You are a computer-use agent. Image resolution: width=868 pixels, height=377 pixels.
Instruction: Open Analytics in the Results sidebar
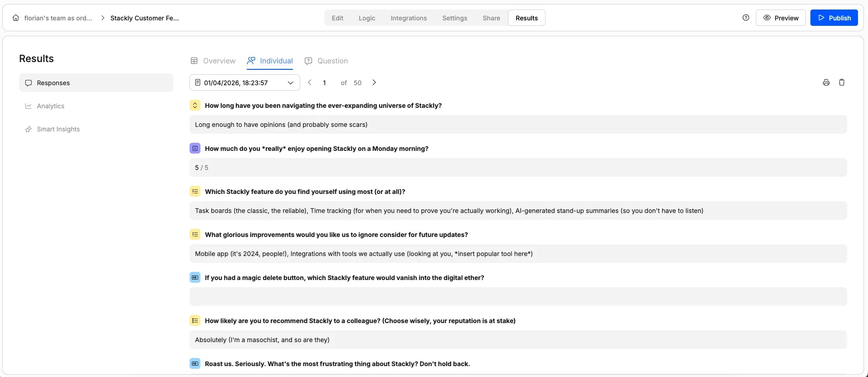[x=96, y=106]
